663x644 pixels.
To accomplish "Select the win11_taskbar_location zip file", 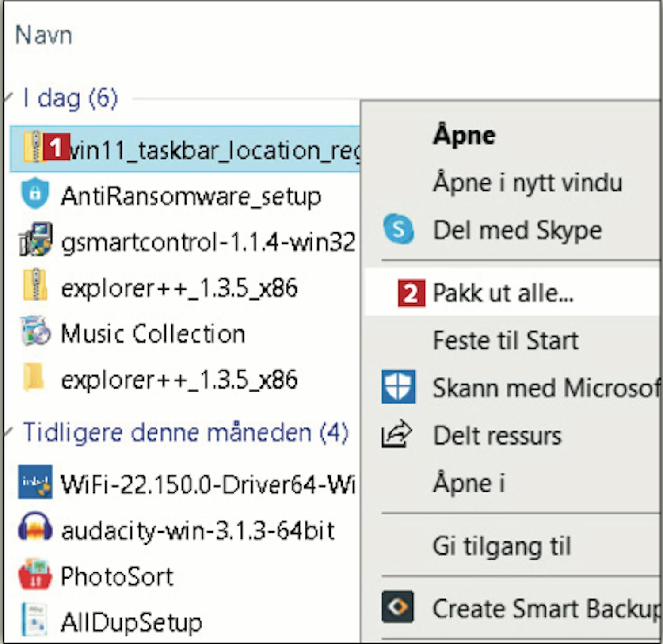I will [x=212, y=149].
